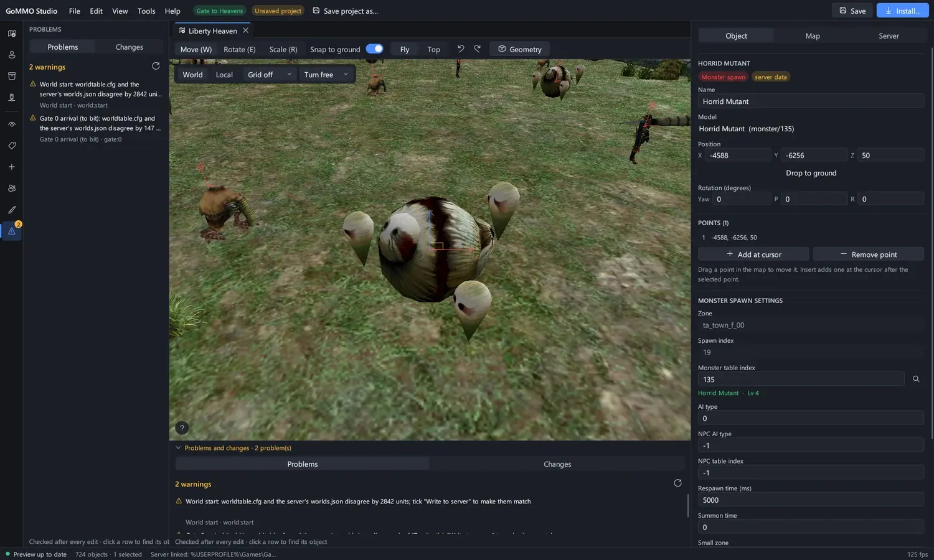Select the brush sidebar icon

click(x=11, y=210)
